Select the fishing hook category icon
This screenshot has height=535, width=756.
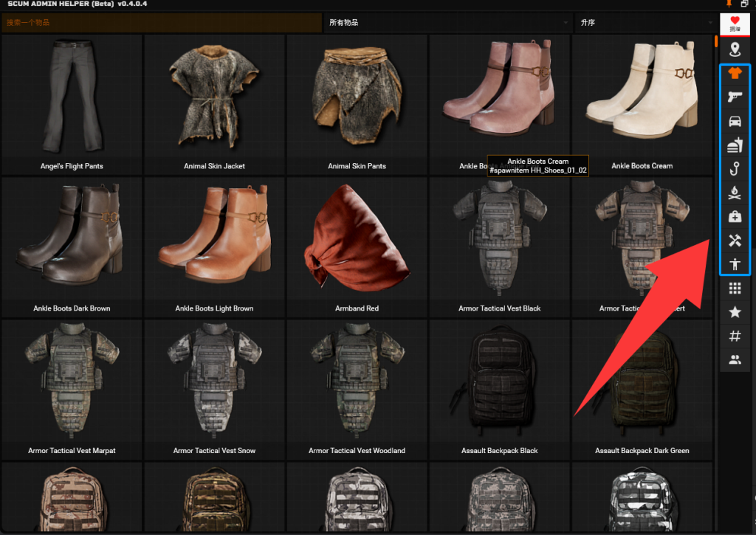point(735,169)
